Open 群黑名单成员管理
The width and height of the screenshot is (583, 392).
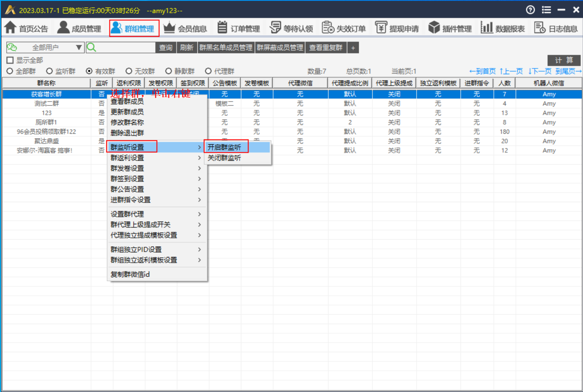point(226,48)
